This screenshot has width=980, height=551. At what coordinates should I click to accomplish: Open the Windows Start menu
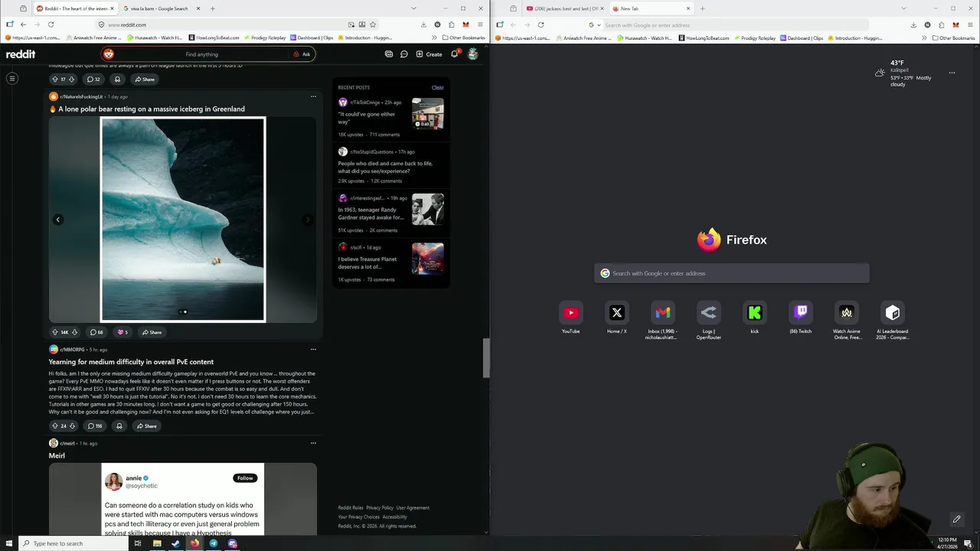click(9, 543)
